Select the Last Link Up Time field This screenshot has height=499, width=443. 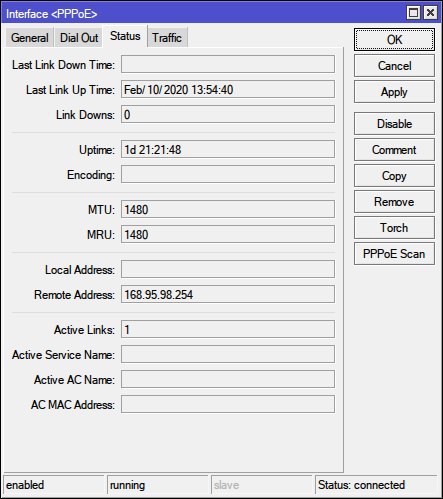click(x=228, y=89)
